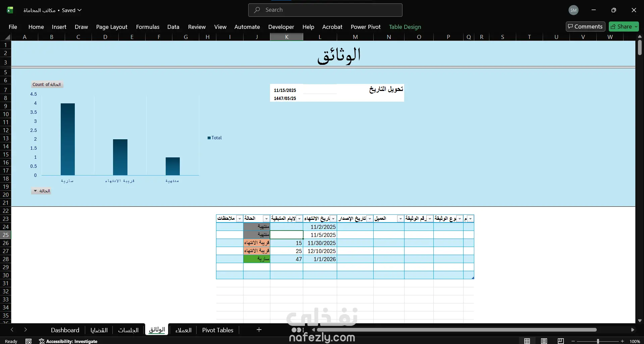Open the file name Saved dropdown

[72, 10]
